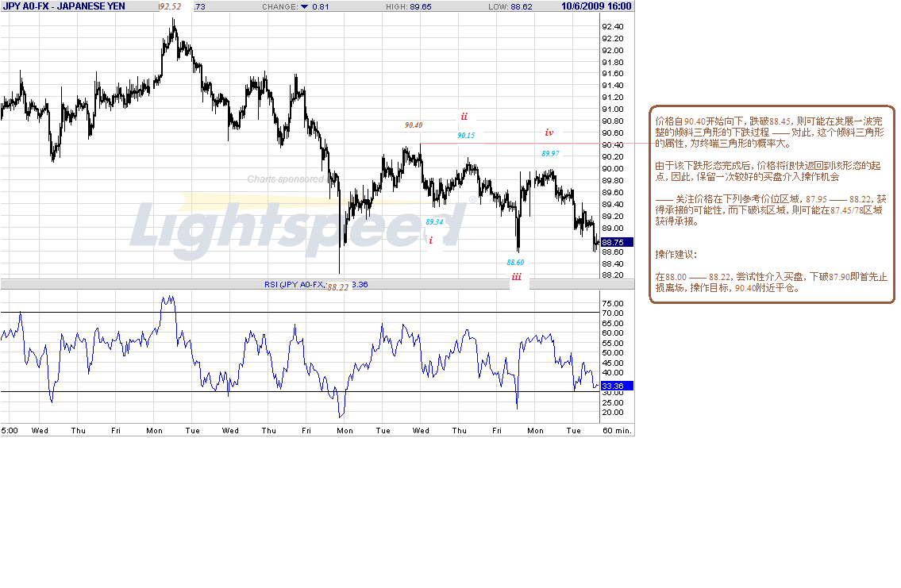The image size is (901, 588).
Task: Click the red wave label i near 89.34
Action: click(431, 240)
